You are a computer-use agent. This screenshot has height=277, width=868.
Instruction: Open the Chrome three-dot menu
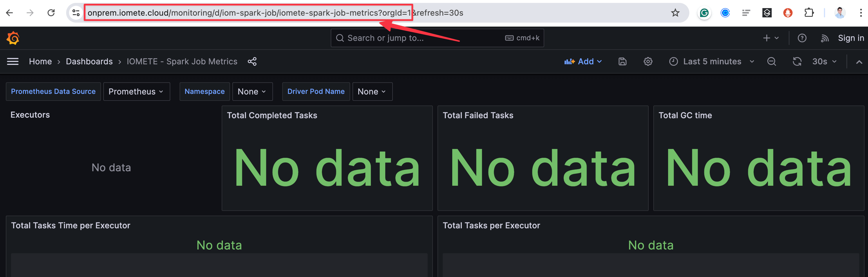click(860, 13)
